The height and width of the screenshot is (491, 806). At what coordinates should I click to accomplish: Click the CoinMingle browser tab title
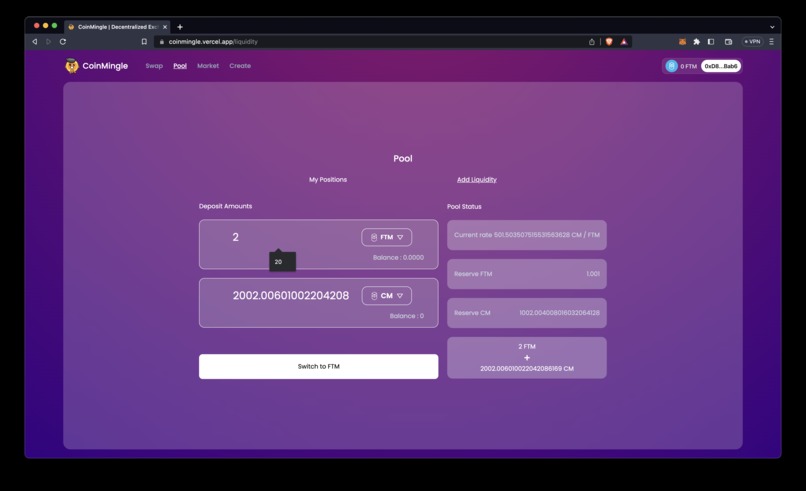point(118,27)
